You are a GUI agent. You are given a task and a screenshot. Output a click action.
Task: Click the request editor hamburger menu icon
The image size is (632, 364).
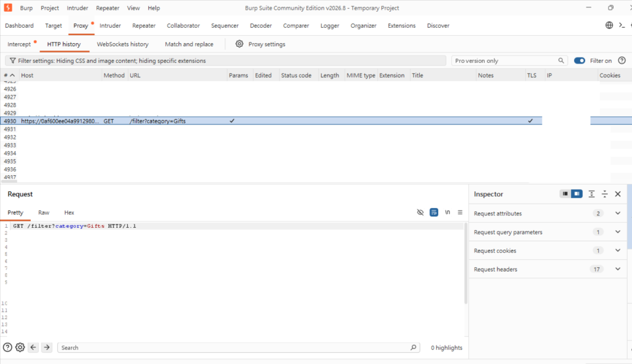tap(460, 212)
